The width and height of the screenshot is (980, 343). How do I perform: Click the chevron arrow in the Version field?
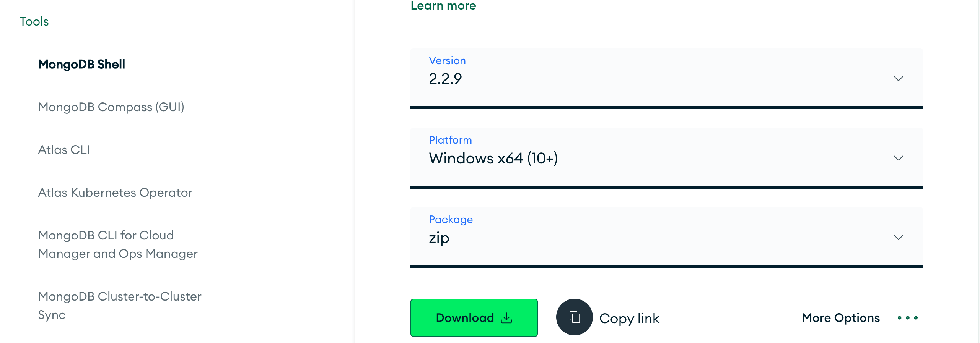click(x=898, y=79)
